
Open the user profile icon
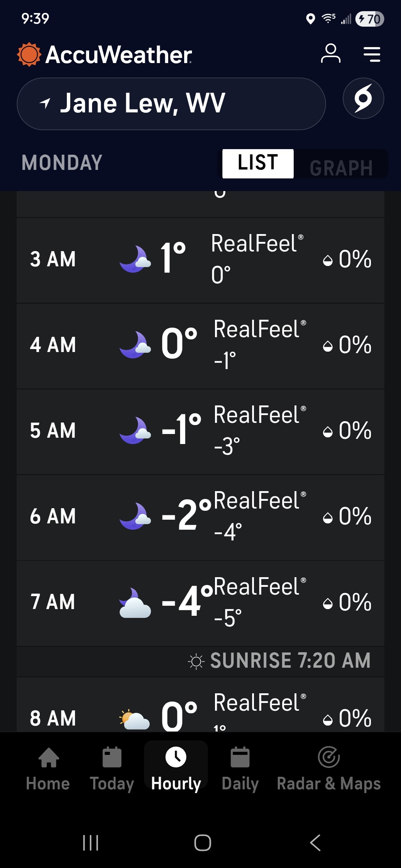click(x=330, y=54)
